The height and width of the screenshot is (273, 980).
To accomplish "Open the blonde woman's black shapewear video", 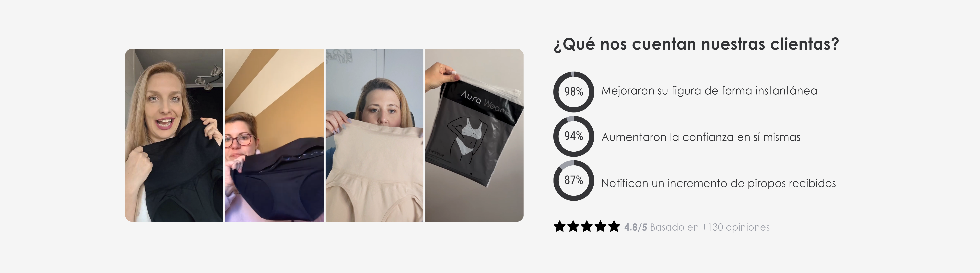I will pos(174,135).
